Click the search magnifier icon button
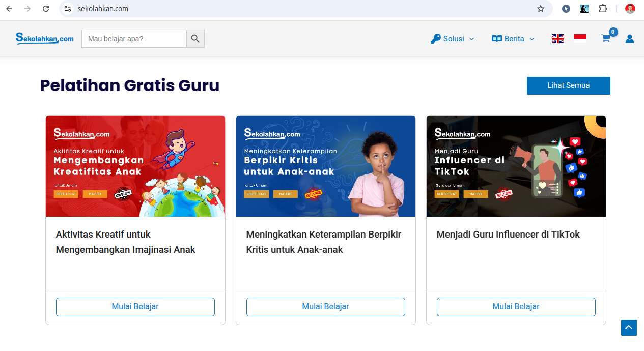Viewport: 644px width, 351px height. tap(195, 39)
